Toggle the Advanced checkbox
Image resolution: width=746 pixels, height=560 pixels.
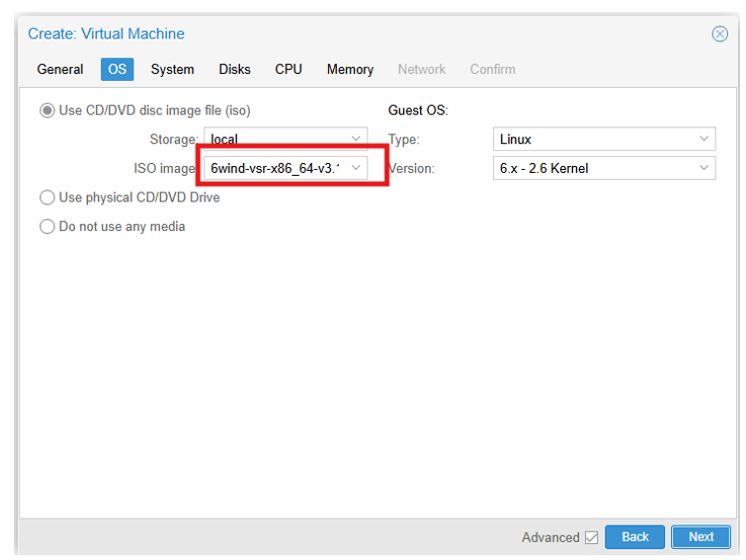pyautogui.click(x=592, y=537)
